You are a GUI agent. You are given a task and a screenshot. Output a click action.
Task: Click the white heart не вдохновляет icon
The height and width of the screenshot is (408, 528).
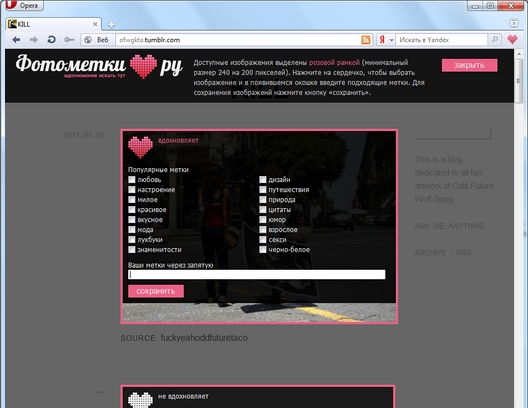(x=140, y=400)
